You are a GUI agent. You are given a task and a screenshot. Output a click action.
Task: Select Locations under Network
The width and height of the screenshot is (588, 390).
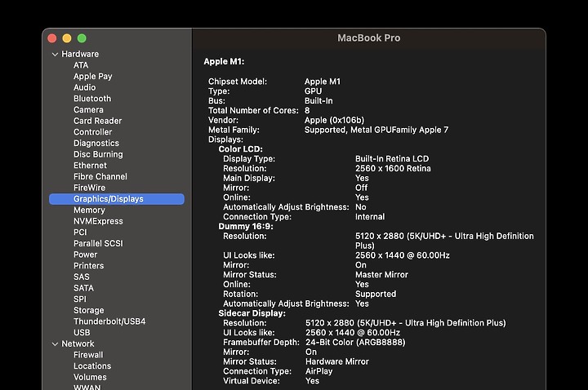click(x=92, y=366)
